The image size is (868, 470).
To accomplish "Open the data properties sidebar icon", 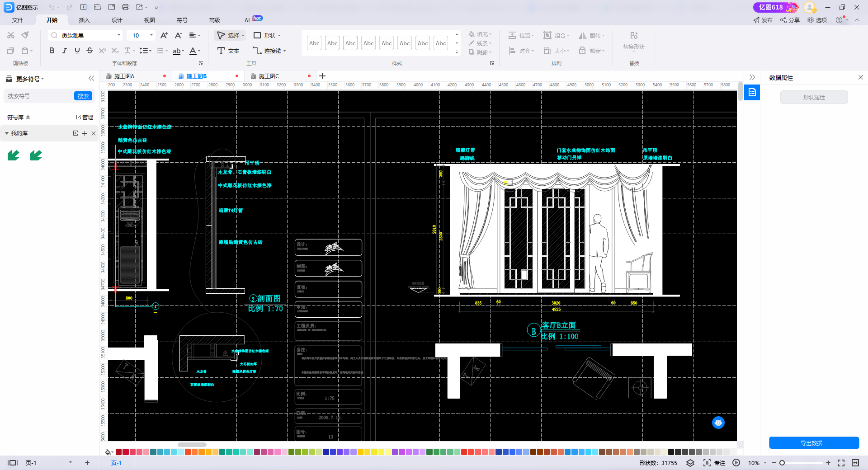I will 752,92.
